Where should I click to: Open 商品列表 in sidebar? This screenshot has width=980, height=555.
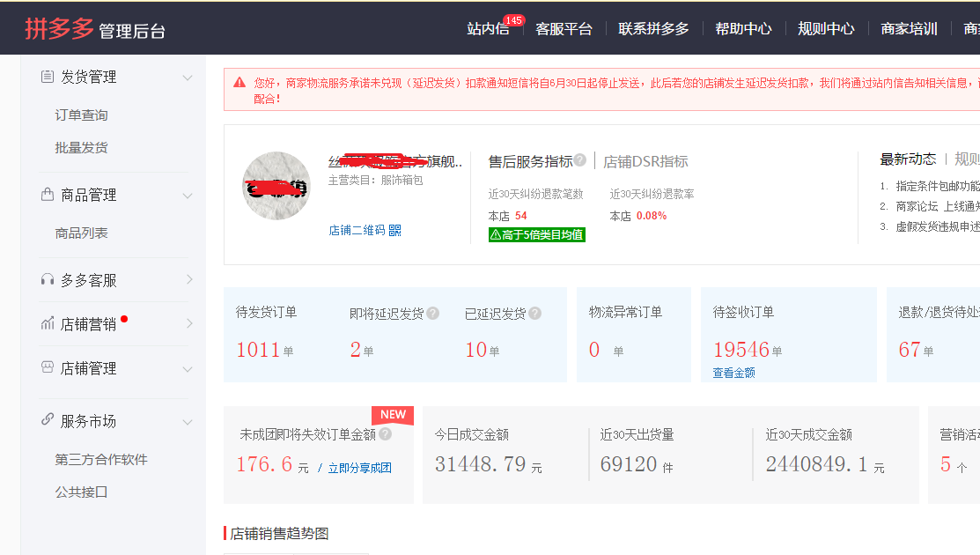[81, 233]
